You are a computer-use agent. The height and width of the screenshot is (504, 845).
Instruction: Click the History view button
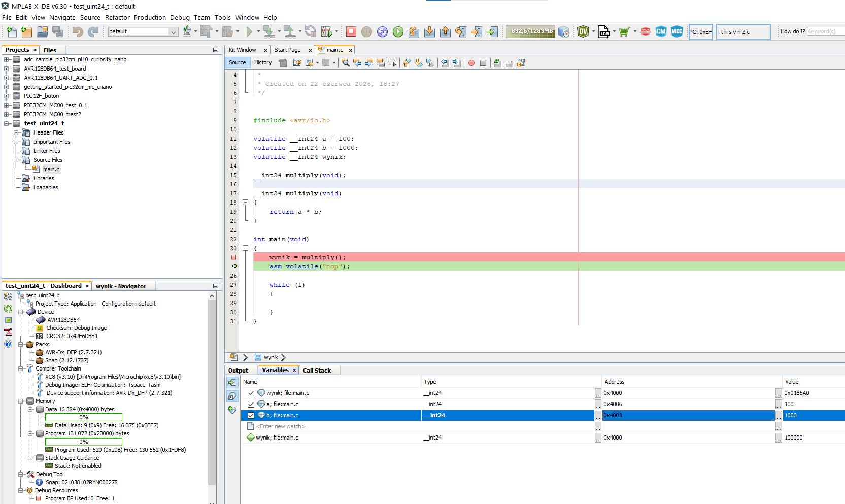[263, 62]
